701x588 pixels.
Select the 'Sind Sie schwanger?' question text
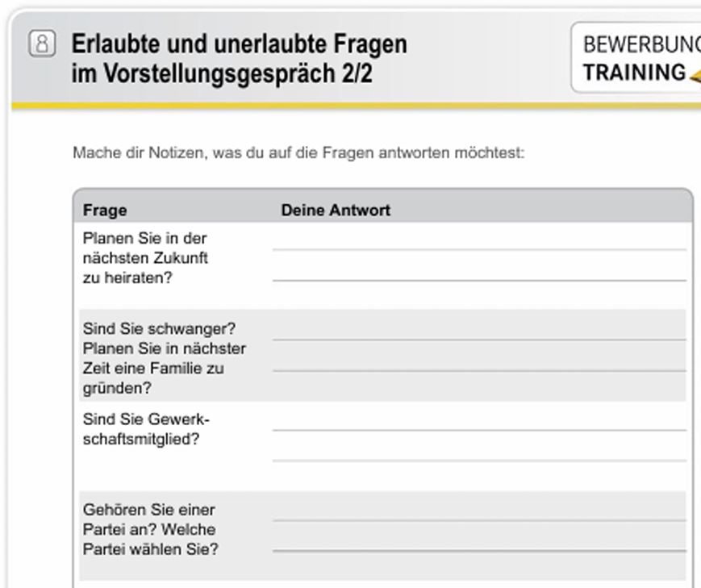coord(159,329)
